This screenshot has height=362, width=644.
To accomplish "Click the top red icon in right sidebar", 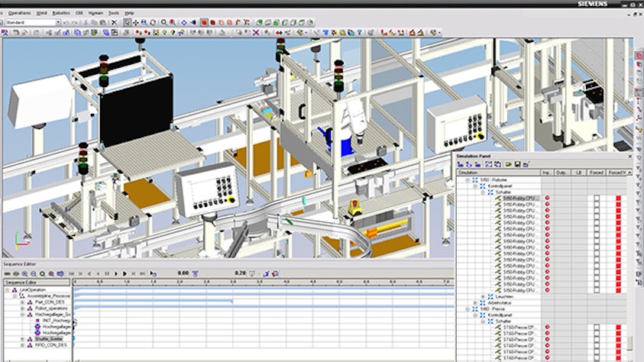I will [639, 56].
